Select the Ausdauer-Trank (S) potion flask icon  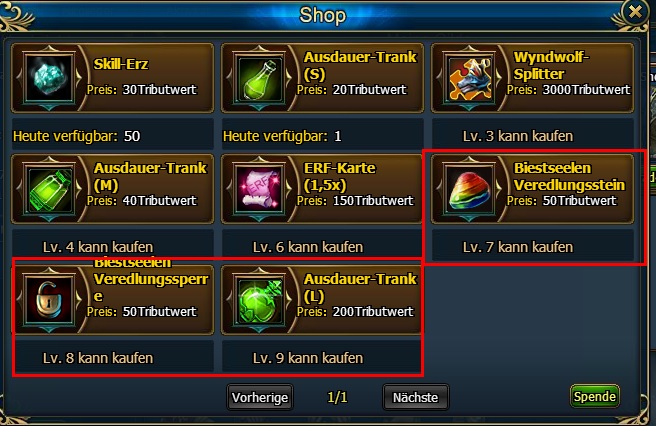point(259,77)
